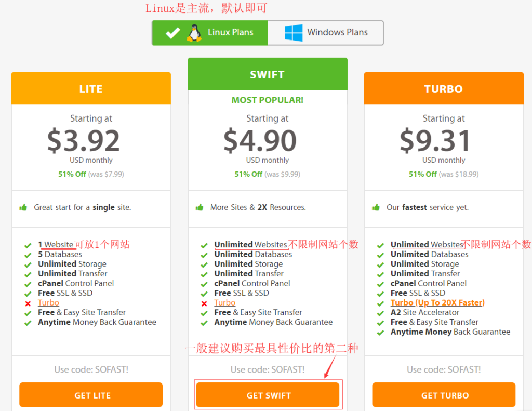Click the yellow LITE plan header
This screenshot has width=532, height=411.
[91, 89]
